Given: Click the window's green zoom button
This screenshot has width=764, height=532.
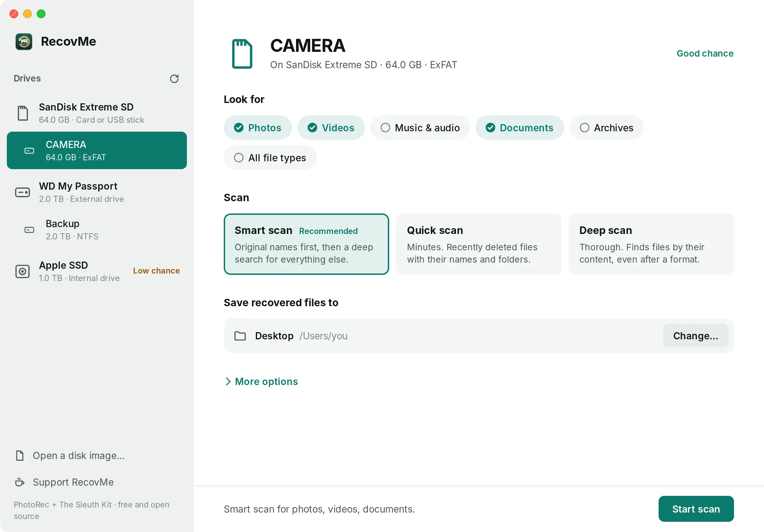Looking at the screenshot, I should (x=41, y=14).
